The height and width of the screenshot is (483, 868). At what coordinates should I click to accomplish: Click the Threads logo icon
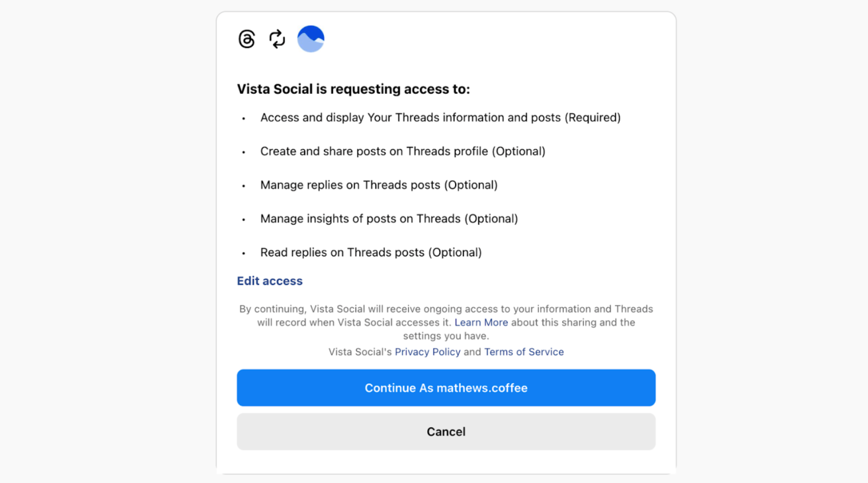point(247,39)
